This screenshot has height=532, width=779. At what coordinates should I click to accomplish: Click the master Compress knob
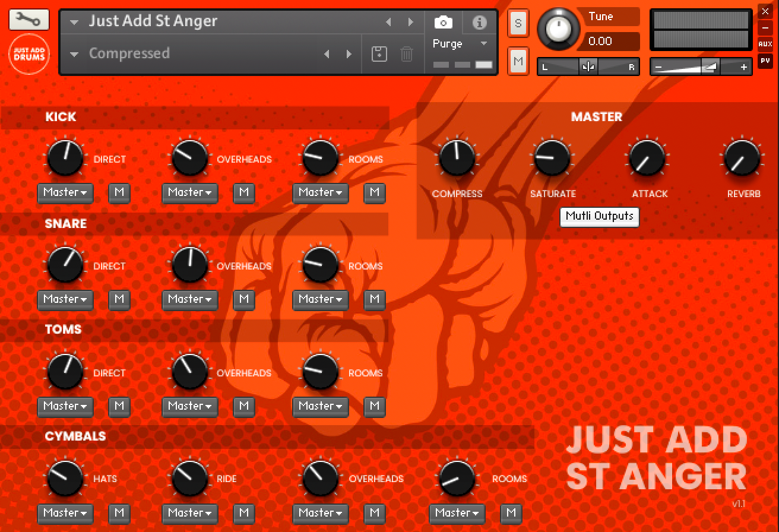(x=457, y=158)
